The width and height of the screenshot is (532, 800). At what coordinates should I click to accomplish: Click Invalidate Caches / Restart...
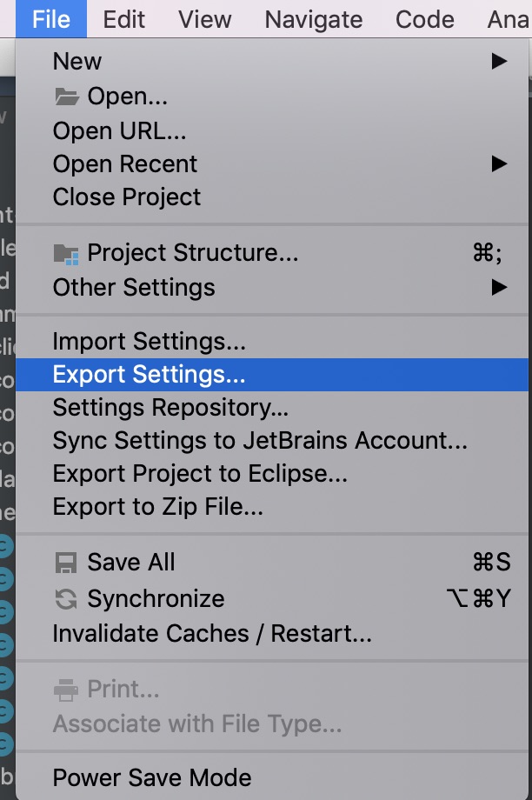pos(212,634)
